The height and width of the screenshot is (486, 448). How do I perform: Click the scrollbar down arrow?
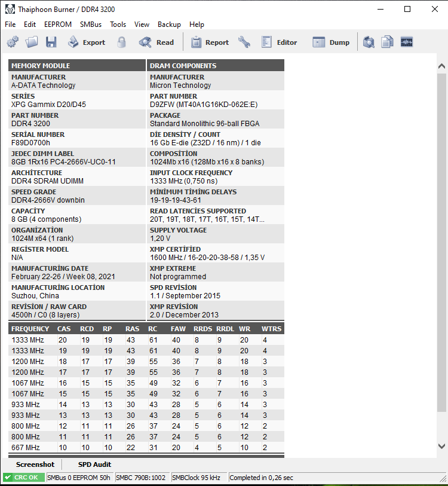(x=442, y=447)
